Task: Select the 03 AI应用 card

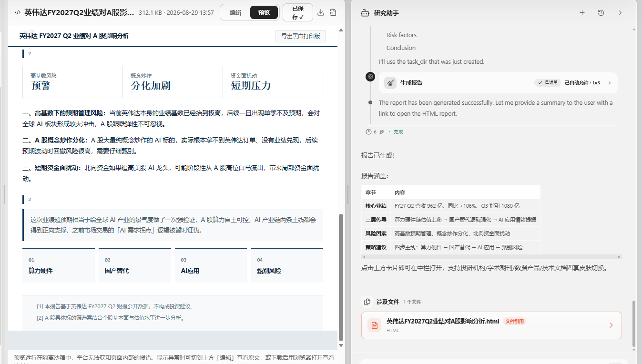Action: (x=211, y=265)
